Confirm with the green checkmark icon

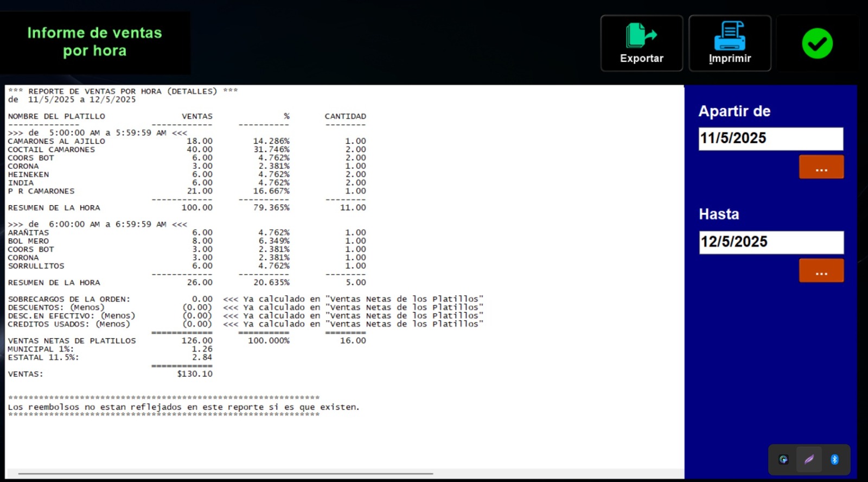pyautogui.click(x=817, y=43)
